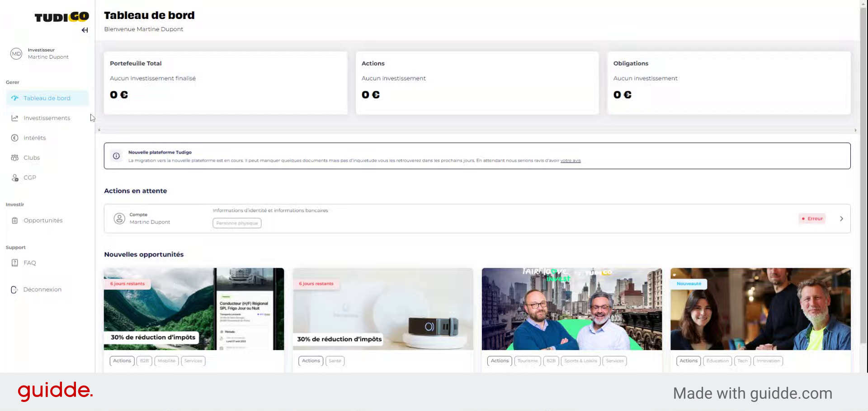Click 'Actions en attente' heading
Screen dimensions: 868x411
click(x=135, y=191)
